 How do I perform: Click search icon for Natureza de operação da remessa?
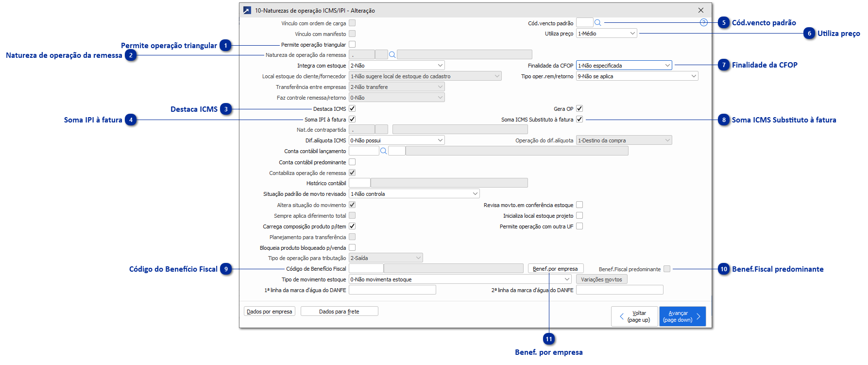(x=392, y=55)
